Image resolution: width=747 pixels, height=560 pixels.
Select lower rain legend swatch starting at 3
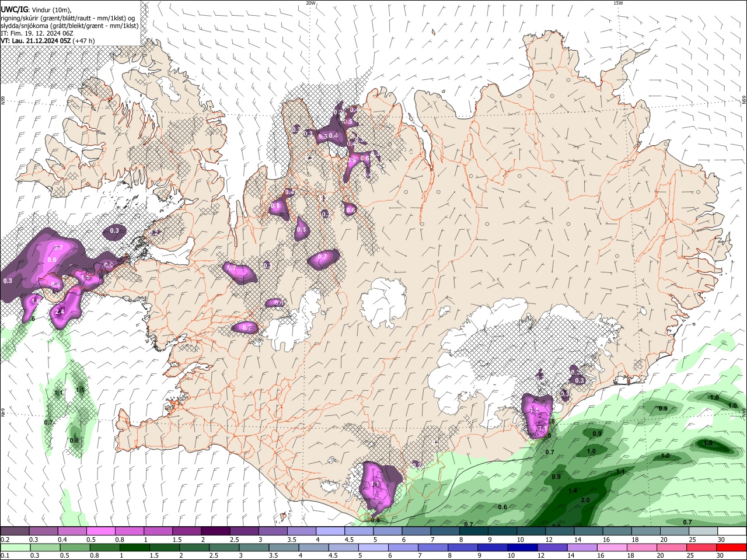(254, 548)
